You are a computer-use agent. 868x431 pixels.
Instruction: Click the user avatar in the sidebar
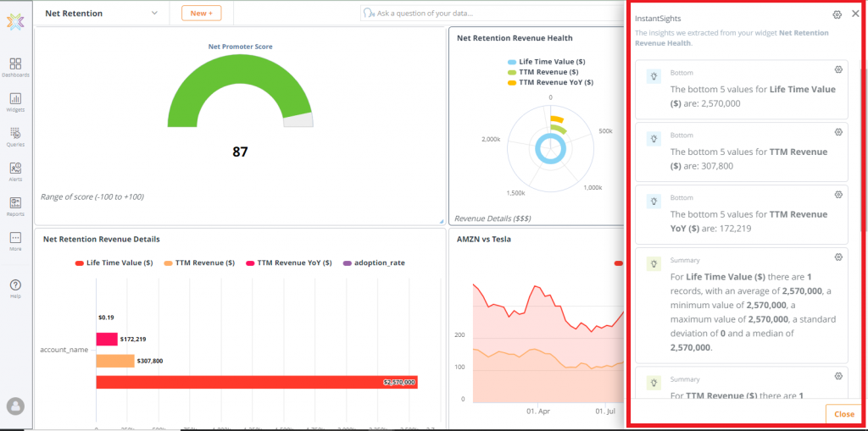pos(15,406)
